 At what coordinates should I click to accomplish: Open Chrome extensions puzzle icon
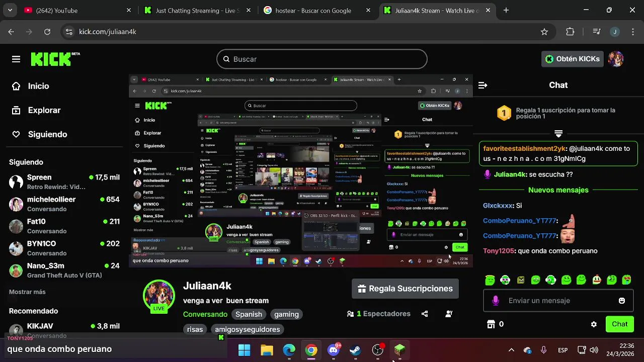coord(570,32)
